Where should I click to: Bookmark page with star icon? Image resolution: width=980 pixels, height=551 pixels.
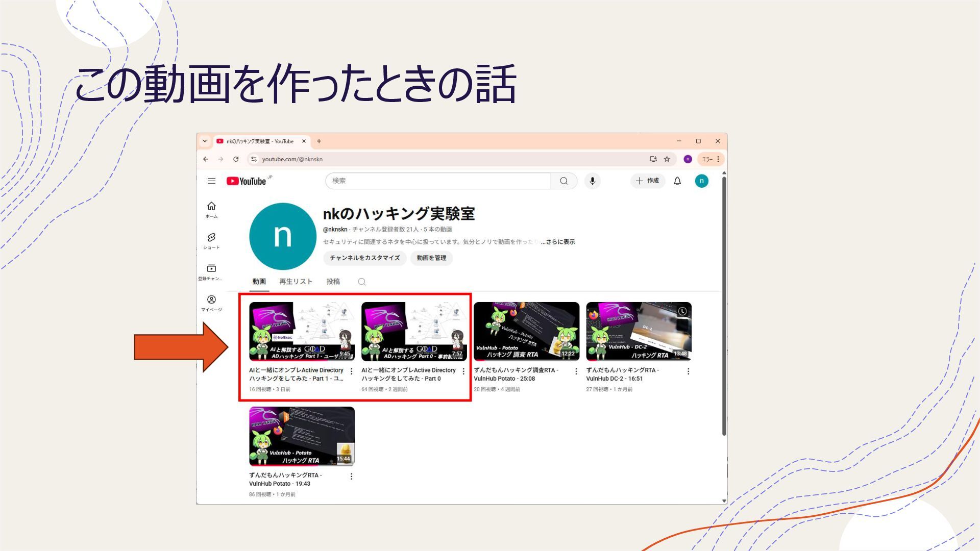pyautogui.click(x=667, y=159)
